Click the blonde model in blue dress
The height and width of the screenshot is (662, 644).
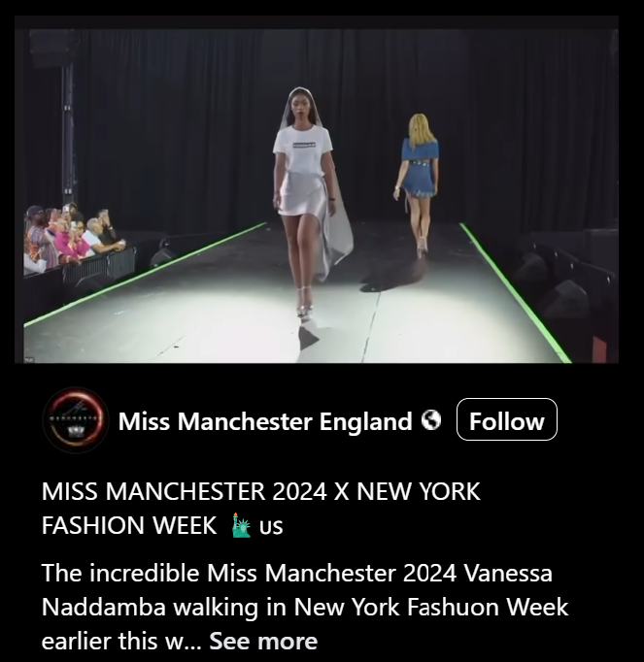pos(418,183)
